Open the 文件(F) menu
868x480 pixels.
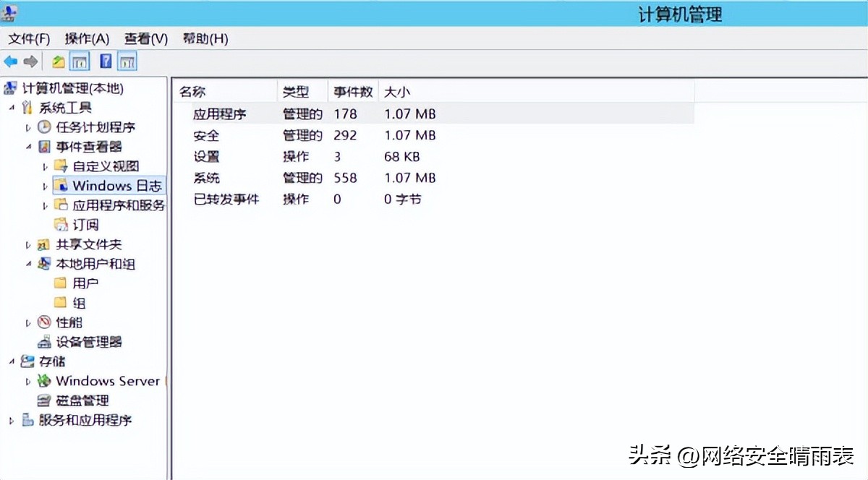27,38
